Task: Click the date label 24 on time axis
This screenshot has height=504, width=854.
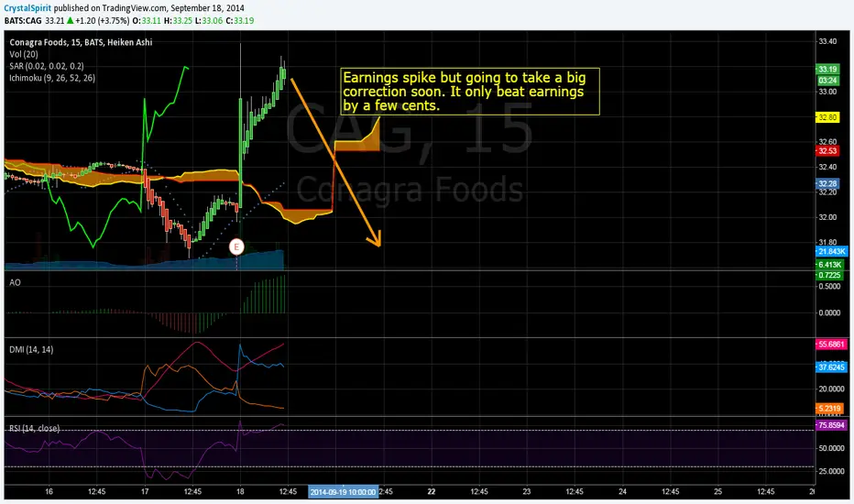Action: [x=622, y=491]
